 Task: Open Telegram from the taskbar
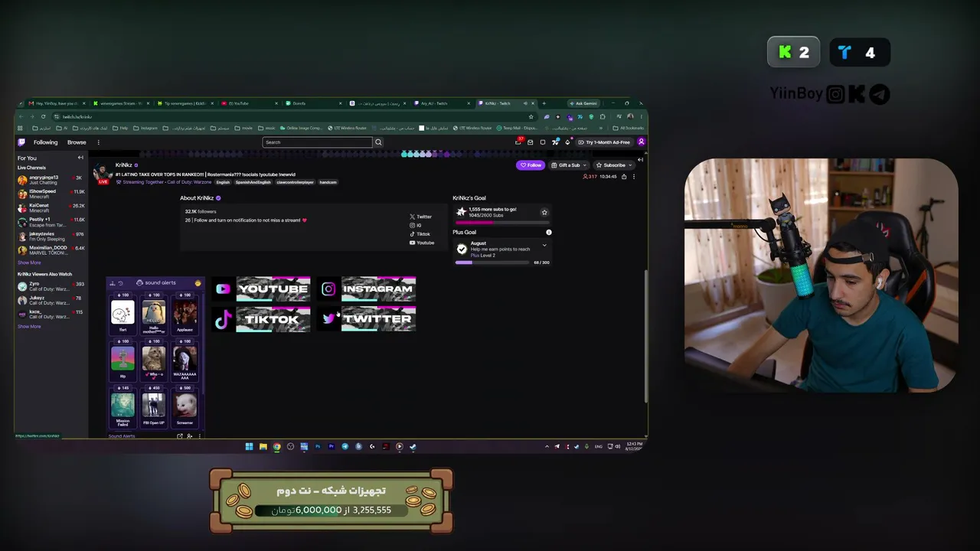click(345, 447)
